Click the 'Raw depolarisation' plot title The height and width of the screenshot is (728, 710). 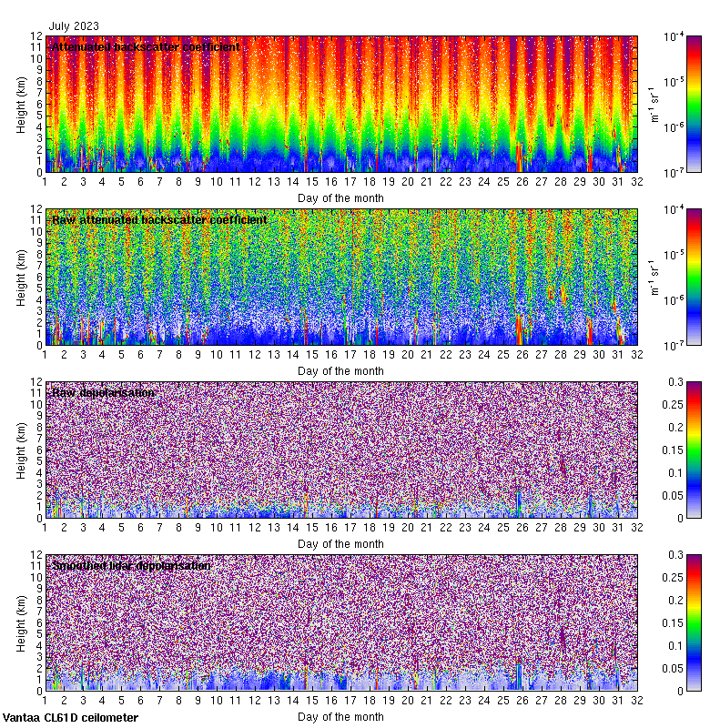[x=103, y=392]
